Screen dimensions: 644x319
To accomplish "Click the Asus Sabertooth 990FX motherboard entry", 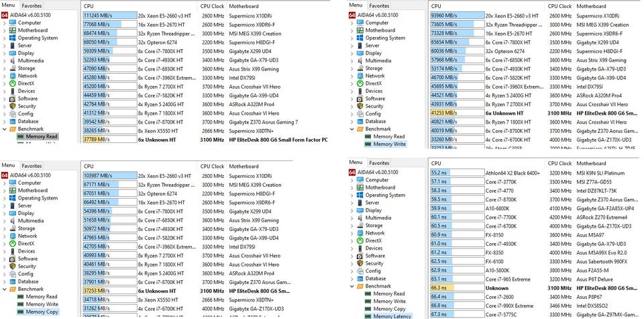I will tap(602, 261).
